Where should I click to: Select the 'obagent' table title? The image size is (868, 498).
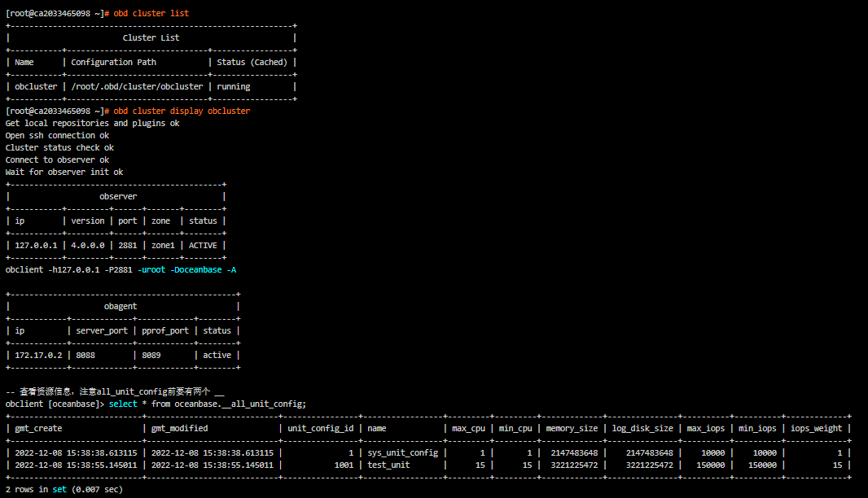click(x=121, y=305)
